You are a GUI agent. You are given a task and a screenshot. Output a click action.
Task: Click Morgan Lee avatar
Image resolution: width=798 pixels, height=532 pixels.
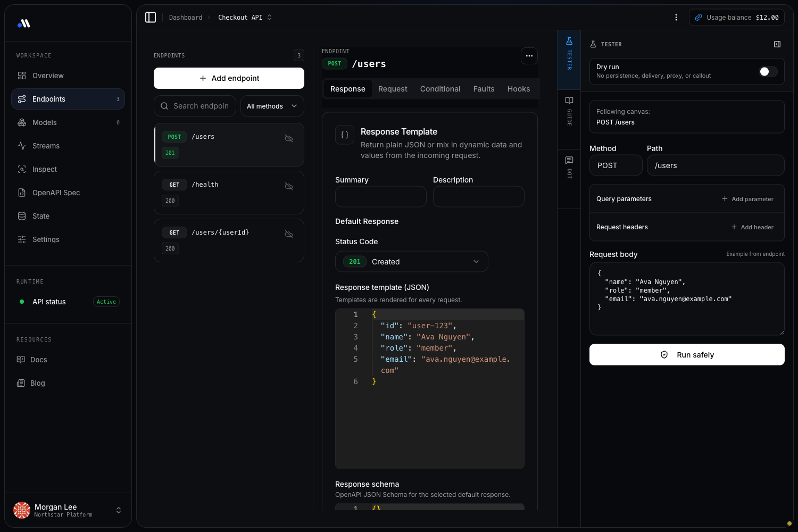tap(22, 510)
